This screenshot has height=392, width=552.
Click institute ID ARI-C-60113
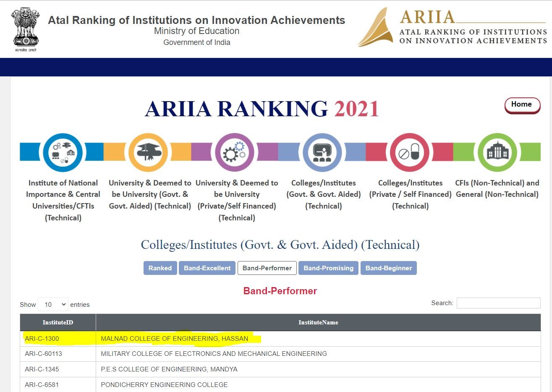pyautogui.click(x=43, y=354)
